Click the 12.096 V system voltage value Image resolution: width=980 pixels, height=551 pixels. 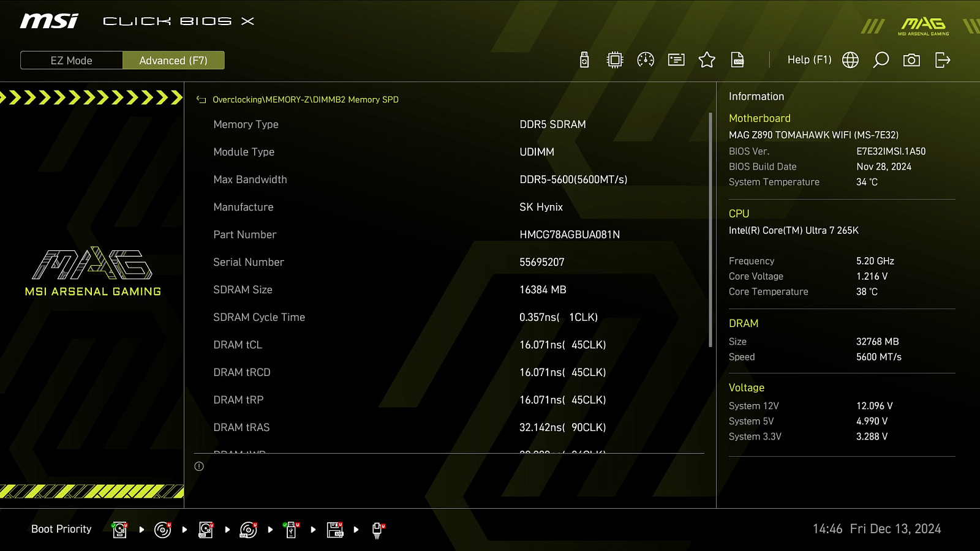point(874,406)
